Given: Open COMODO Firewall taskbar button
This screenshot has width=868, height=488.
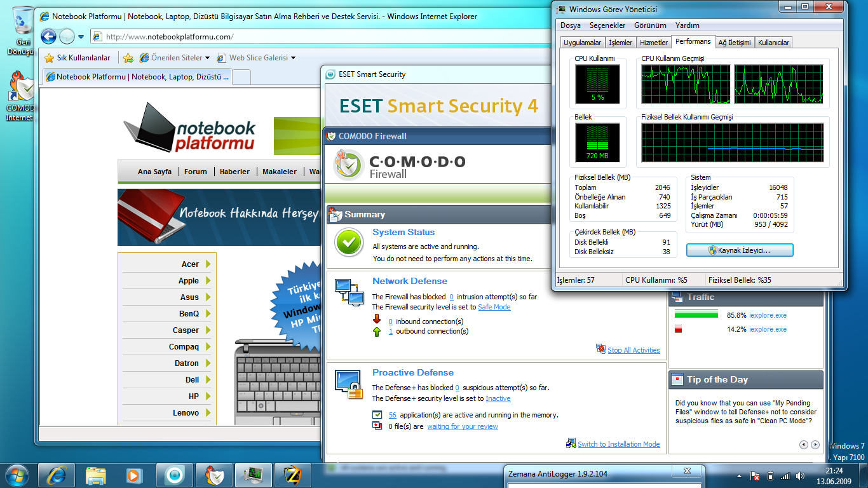Looking at the screenshot, I should point(214,475).
